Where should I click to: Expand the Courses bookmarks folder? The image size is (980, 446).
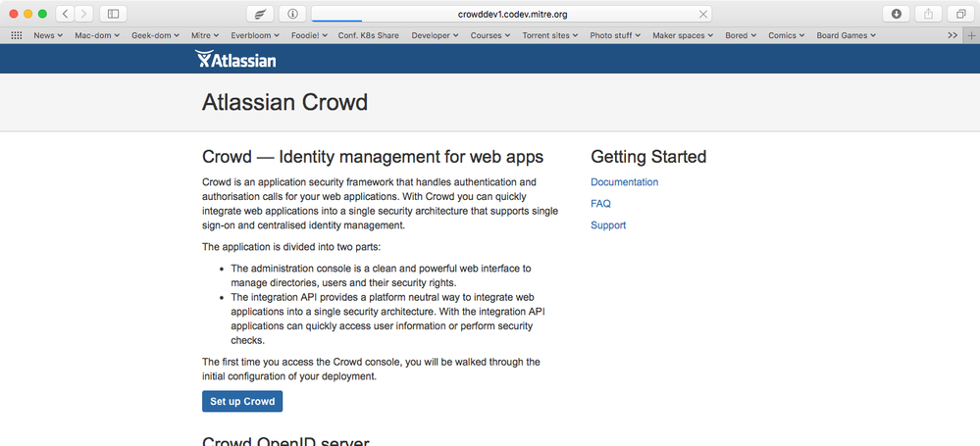[490, 35]
